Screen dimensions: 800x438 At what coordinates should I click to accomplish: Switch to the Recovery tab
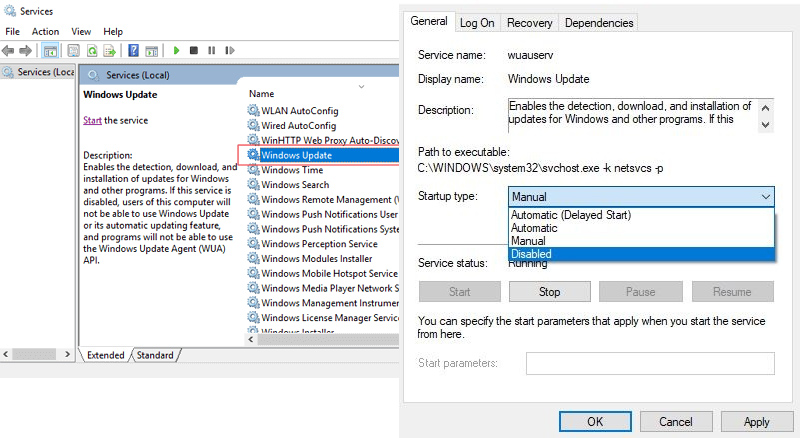(x=530, y=23)
